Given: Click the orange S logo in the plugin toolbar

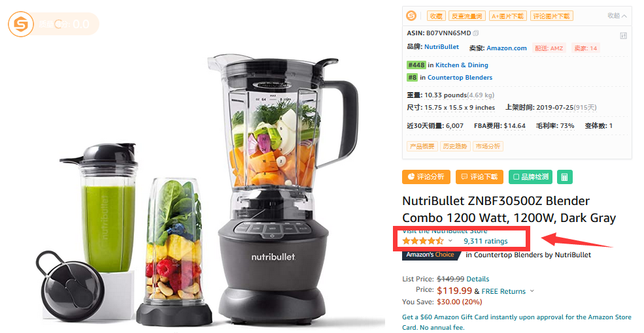Looking at the screenshot, I should coord(411,16).
